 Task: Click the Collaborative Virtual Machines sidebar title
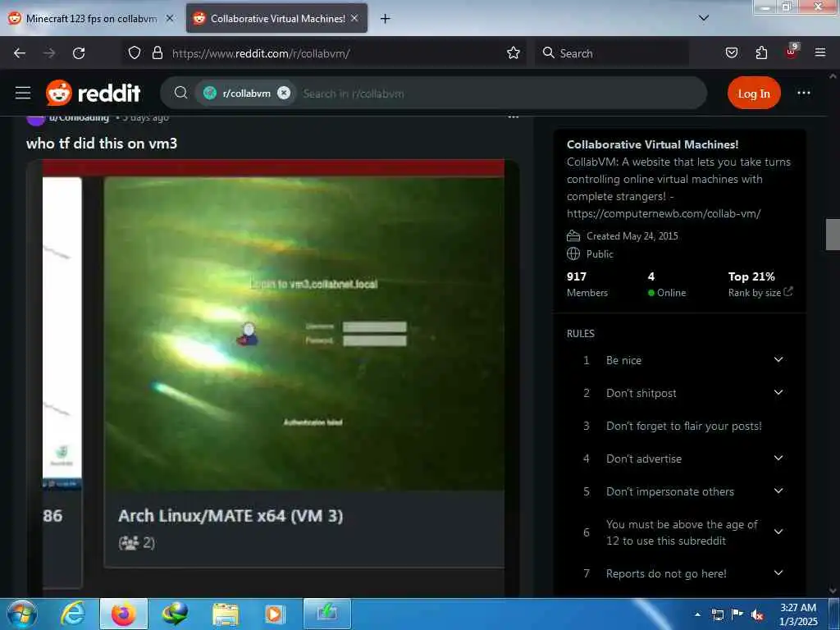(652, 144)
